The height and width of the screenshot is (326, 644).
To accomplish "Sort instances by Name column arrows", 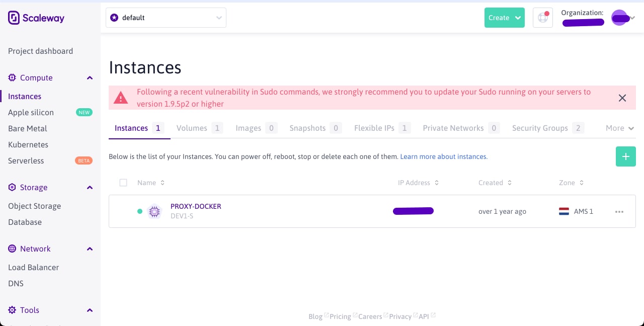I will click(163, 183).
